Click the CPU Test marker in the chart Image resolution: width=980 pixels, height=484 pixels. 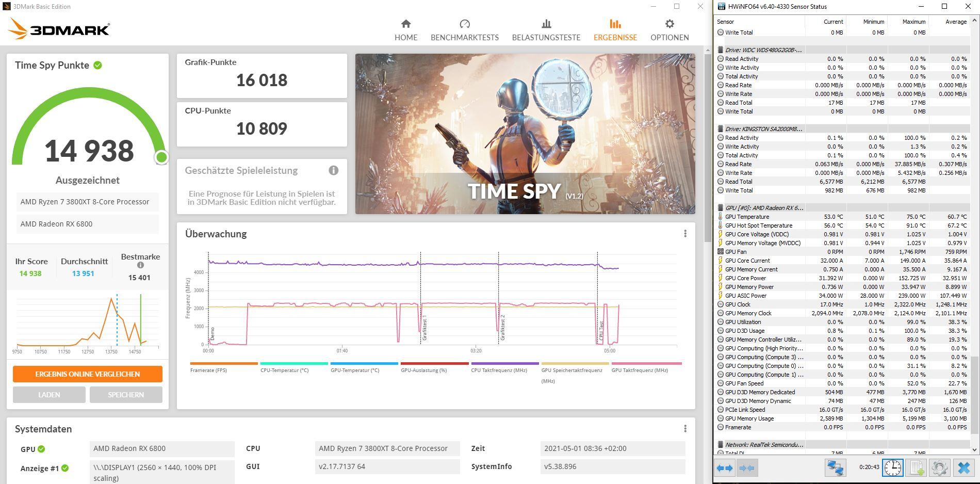(601, 331)
